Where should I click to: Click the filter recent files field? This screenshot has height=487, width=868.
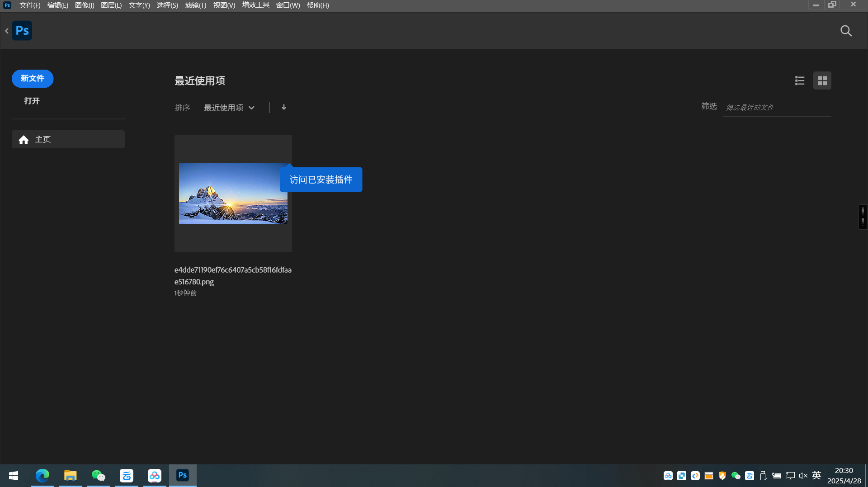pos(777,108)
